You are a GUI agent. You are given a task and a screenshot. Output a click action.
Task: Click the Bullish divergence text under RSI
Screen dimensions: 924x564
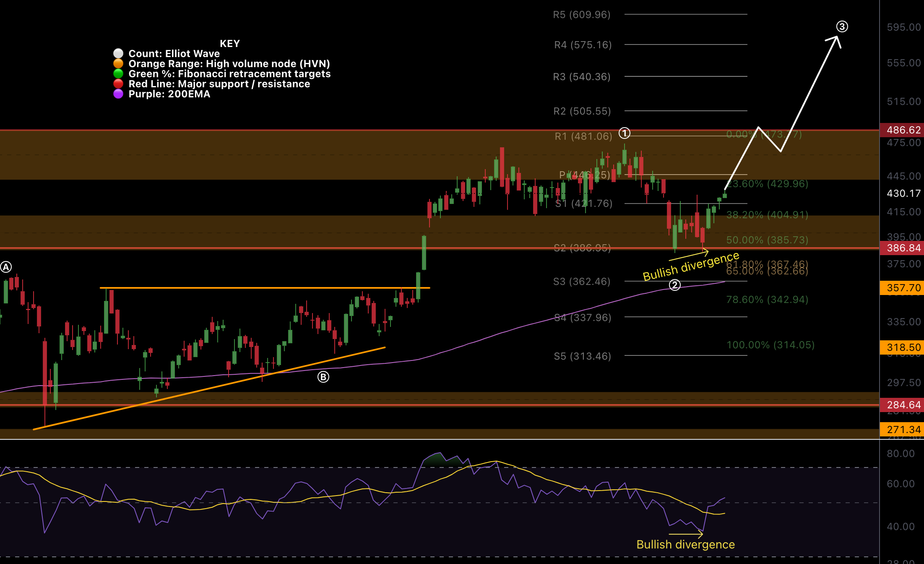point(685,544)
